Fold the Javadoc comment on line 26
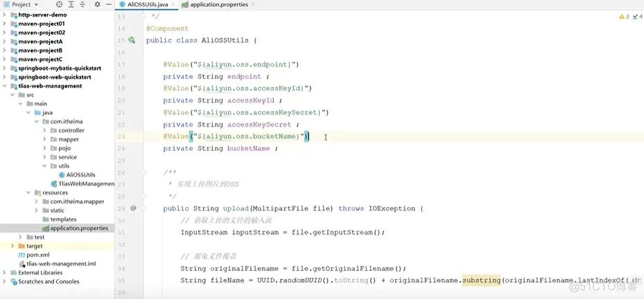The image size is (644, 299). point(143,172)
